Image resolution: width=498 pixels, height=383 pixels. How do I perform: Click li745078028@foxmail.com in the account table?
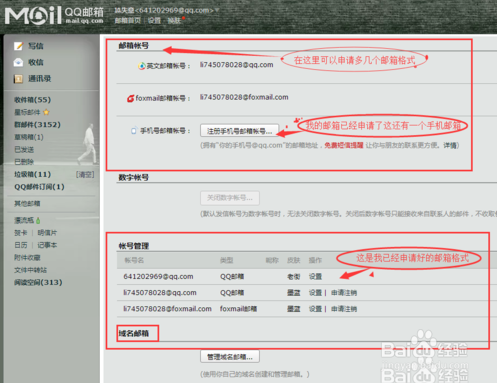tap(167, 309)
